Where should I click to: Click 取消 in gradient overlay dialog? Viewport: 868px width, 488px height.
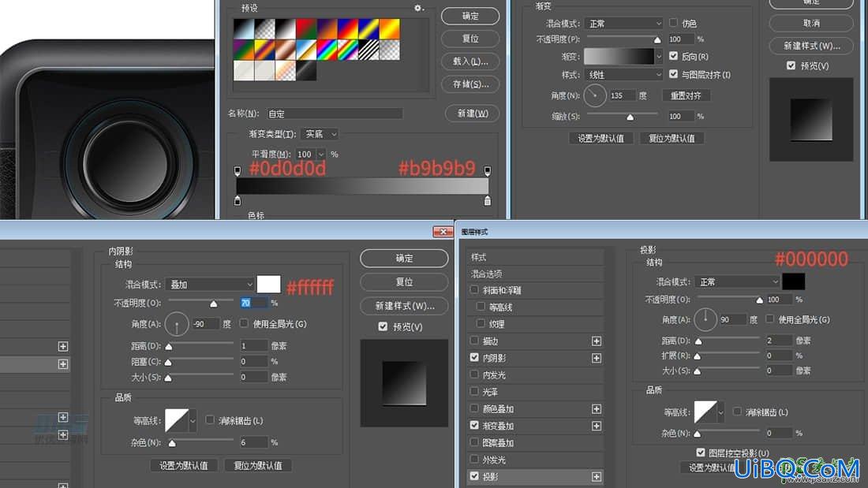pyautogui.click(x=811, y=23)
